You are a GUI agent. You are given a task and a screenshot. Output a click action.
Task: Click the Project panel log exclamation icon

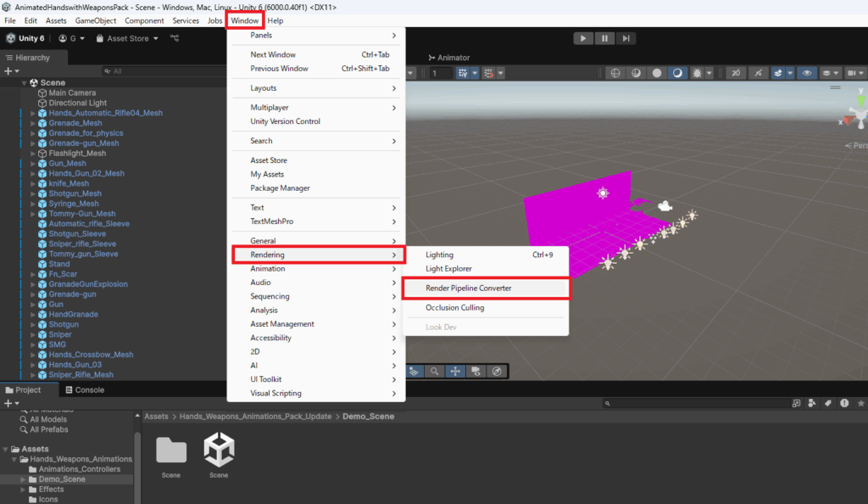(x=844, y=403)
